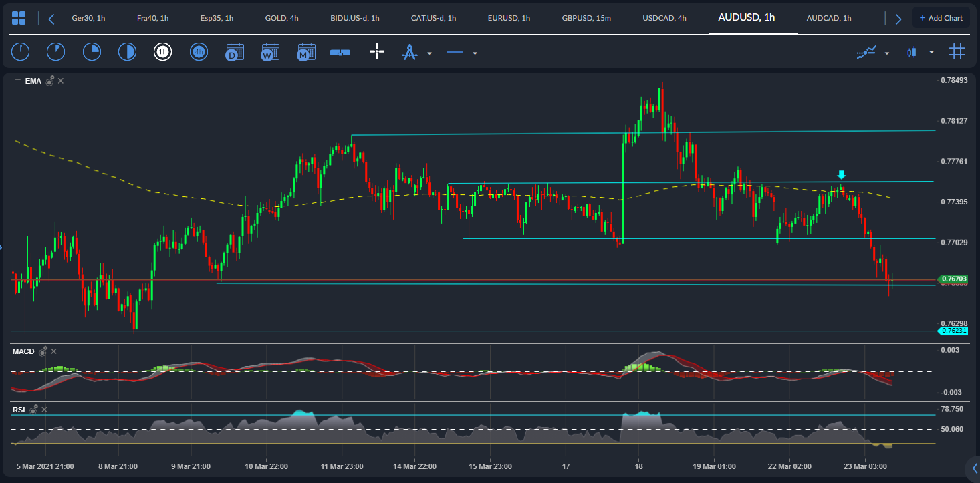Click the time label 19 Mar 01:00
The width and height of the screenshot is (980, 483).
click(715, 466)
